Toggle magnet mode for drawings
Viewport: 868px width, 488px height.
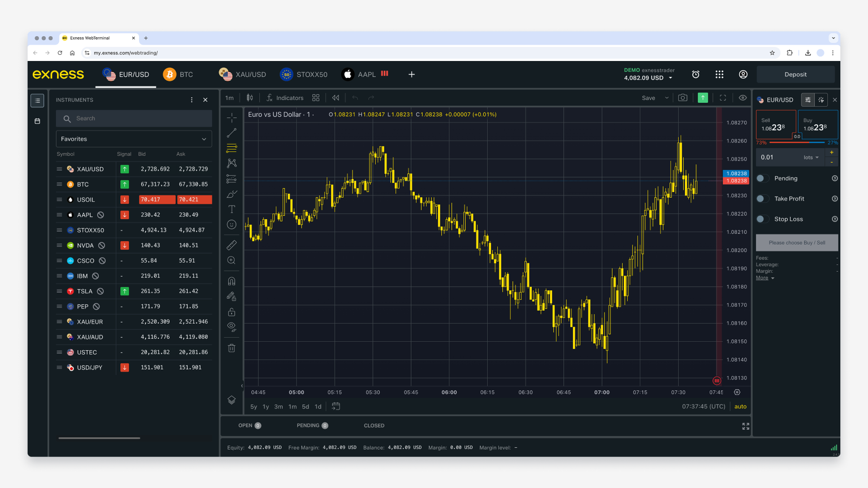point(232,281)
